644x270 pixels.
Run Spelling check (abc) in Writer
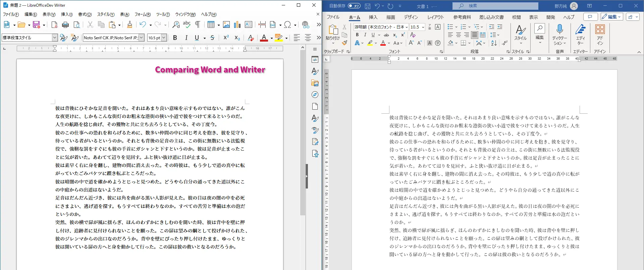point(187,24)
